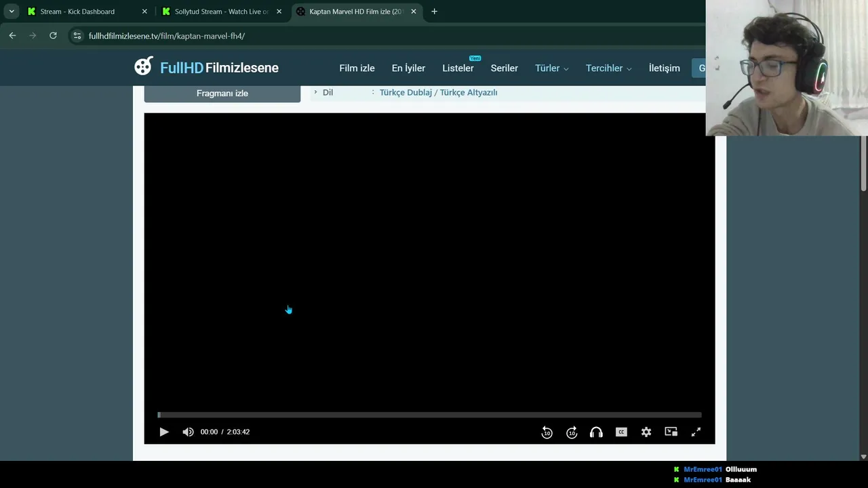Open Seriler menu item
868x488 pixels.
tap(504, 68)
